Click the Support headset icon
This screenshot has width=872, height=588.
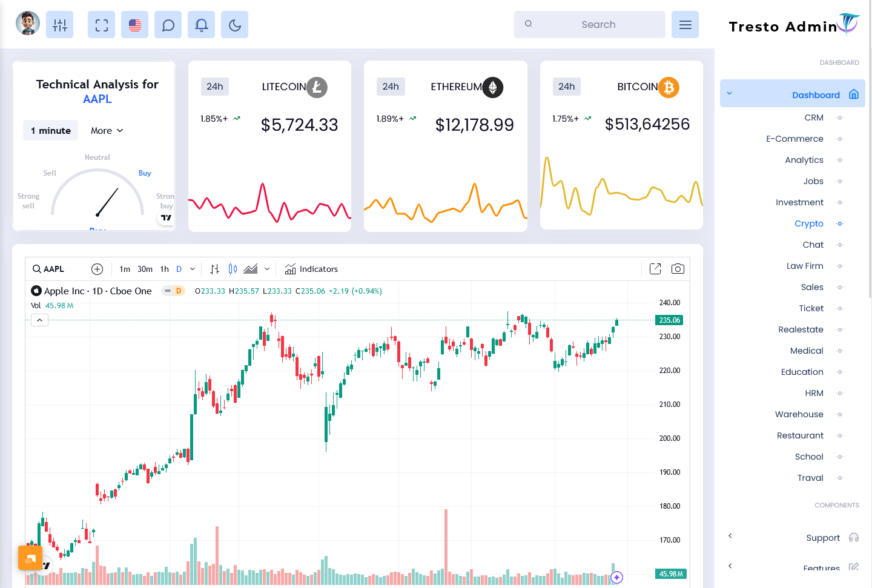point(854,538)
